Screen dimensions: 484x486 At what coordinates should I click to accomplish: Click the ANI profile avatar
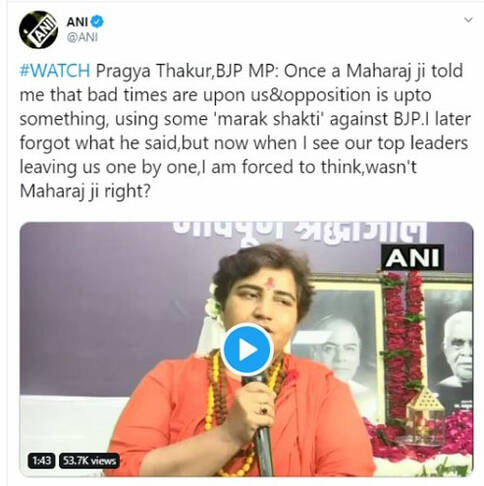click(x=38, y=30)
